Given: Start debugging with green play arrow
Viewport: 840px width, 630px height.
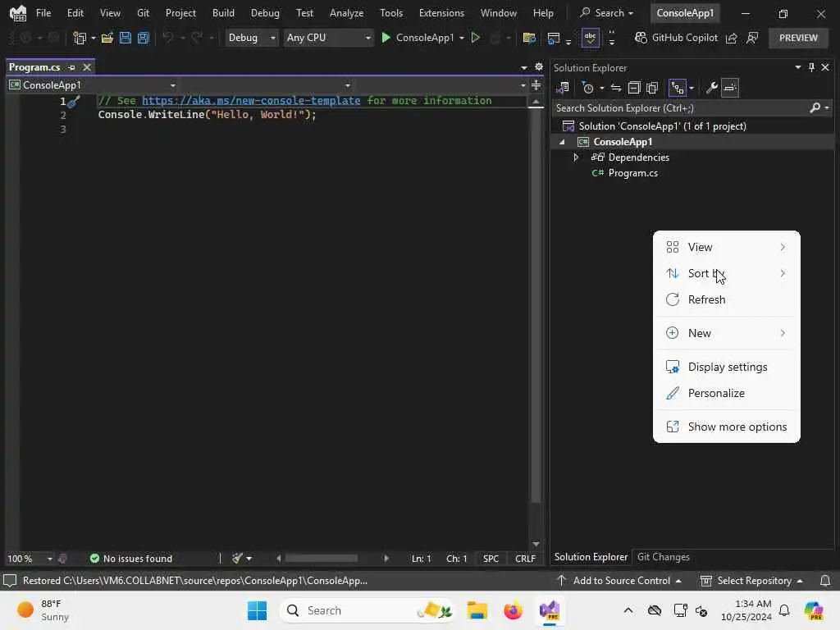Looking at the screenshot, I should click(x=386, y=38).
